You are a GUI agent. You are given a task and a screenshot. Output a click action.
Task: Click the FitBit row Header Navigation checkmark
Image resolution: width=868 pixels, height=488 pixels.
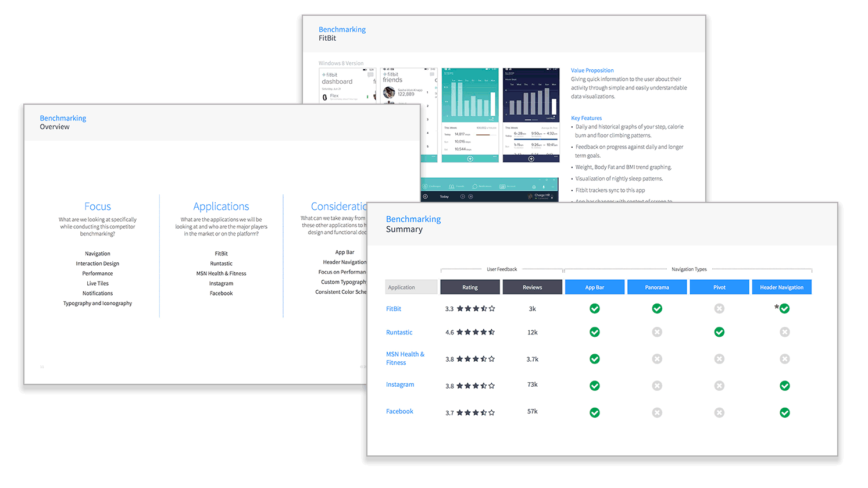[785, 308]
